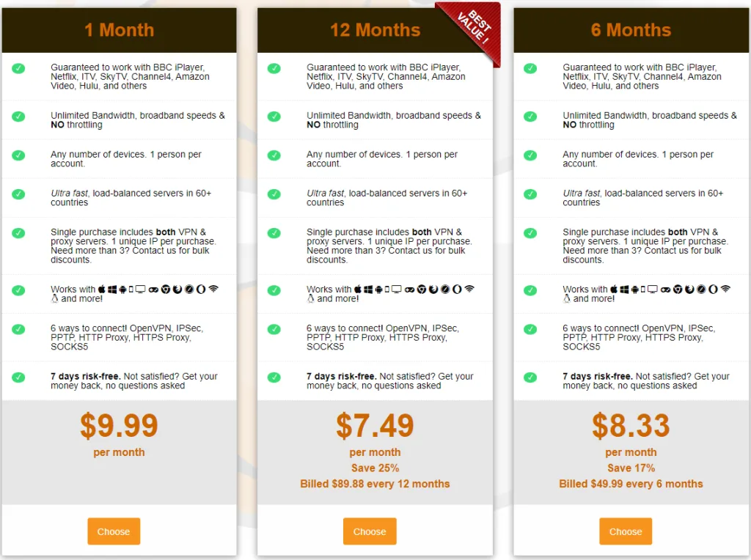Click the Android robot icon in the 6 Months plan
The width and height of the screenshot is (751, 560).
tap(635, 290)
